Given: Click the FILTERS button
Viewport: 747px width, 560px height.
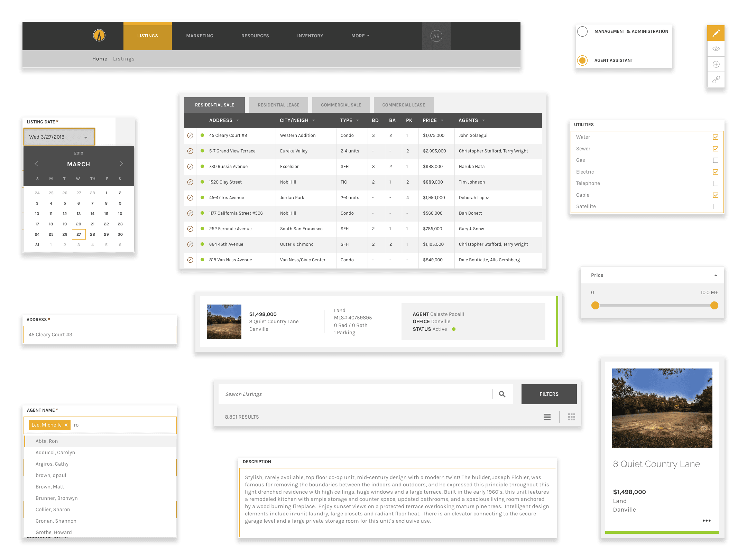Looking at the screenshot, I should pyautogui.click(x=547, y=393).
